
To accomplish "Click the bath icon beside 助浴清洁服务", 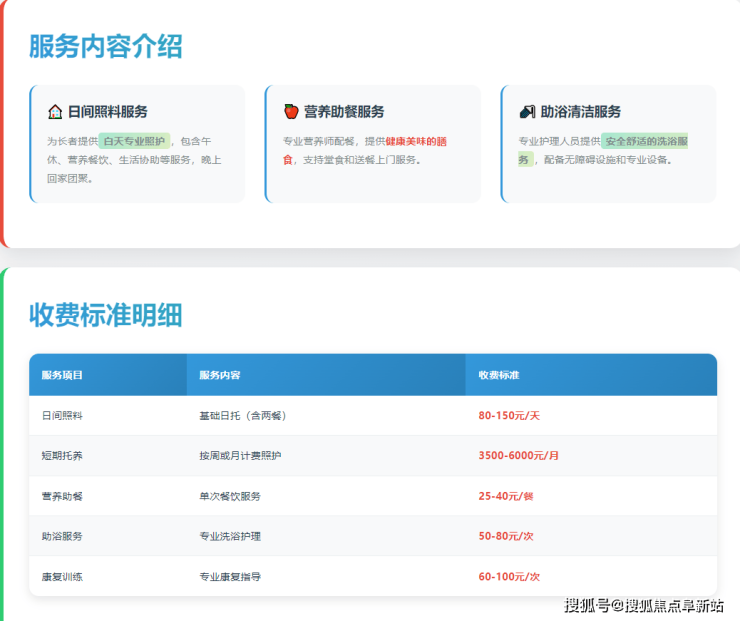I will point(527,112).
